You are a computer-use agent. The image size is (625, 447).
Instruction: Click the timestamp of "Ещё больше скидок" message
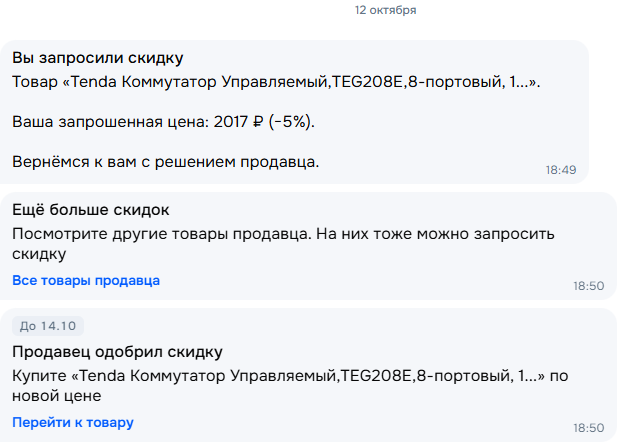click(588, 286)
